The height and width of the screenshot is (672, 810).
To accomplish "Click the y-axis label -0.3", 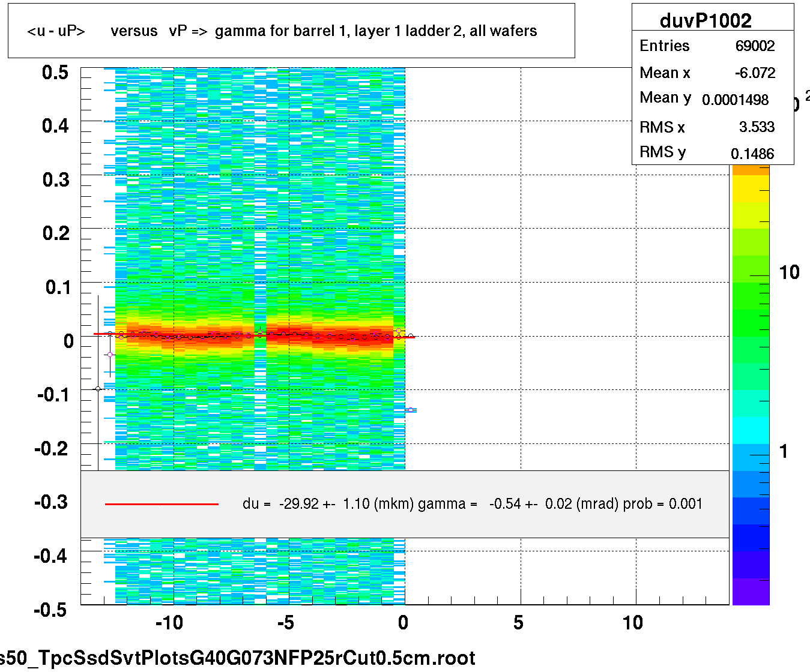I will pos(52,502).
